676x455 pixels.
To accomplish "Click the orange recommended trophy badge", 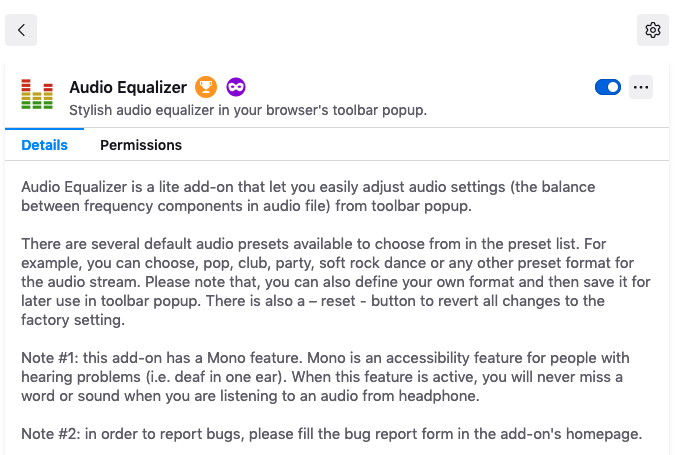I will click(x=206, y=87).
